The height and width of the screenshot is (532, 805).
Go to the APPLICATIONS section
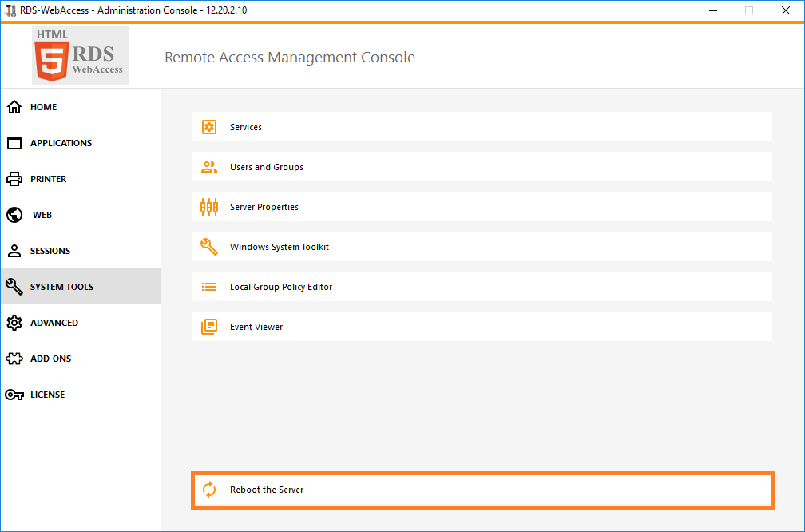point(81,143)
